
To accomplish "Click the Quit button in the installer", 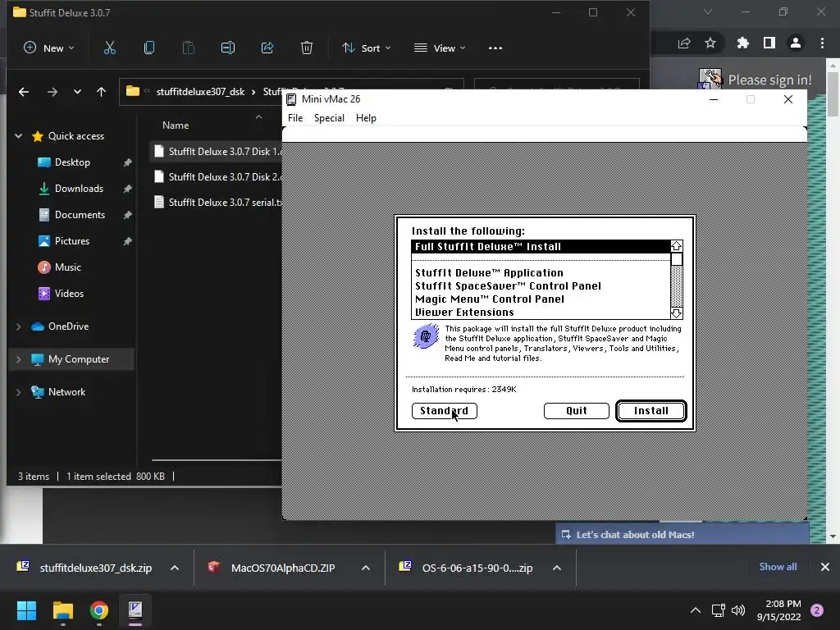I will tap(577, 411).
